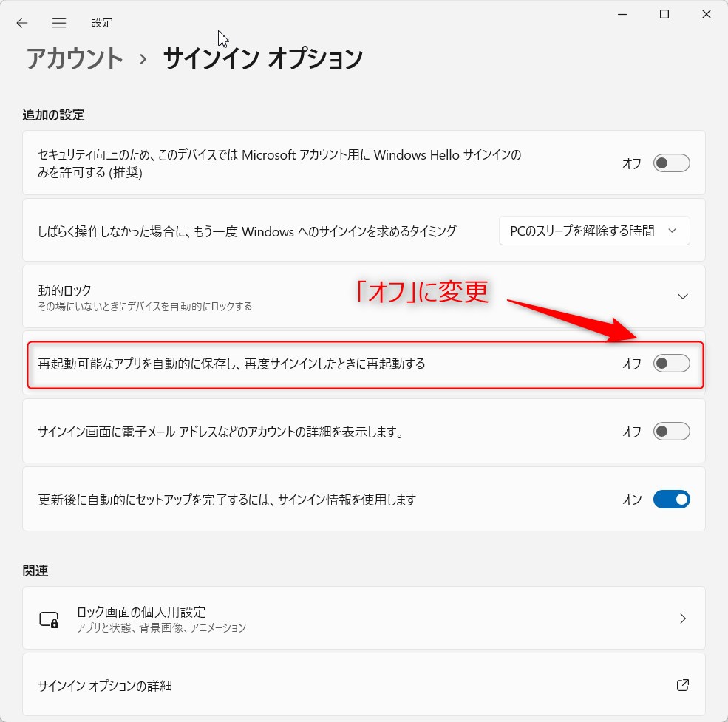Click the external link icon
The width and height of the screenshot is (728, 722).
point(682,685)
